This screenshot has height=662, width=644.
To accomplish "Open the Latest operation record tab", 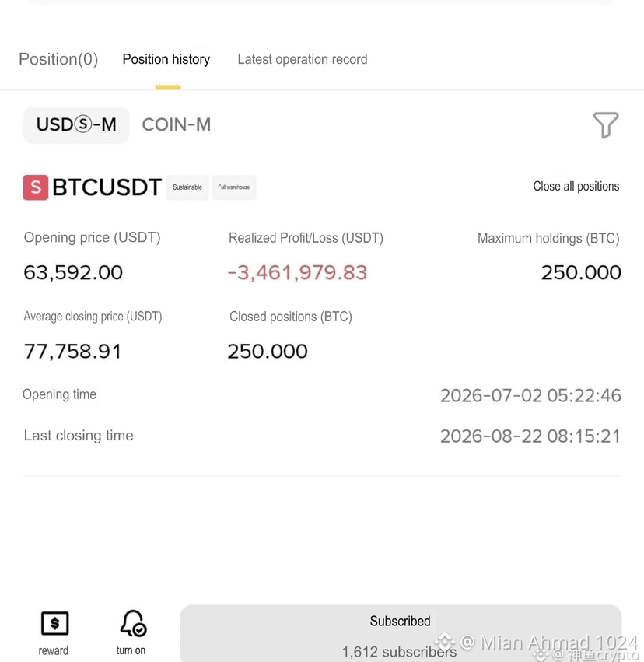I will coord(302,59).
